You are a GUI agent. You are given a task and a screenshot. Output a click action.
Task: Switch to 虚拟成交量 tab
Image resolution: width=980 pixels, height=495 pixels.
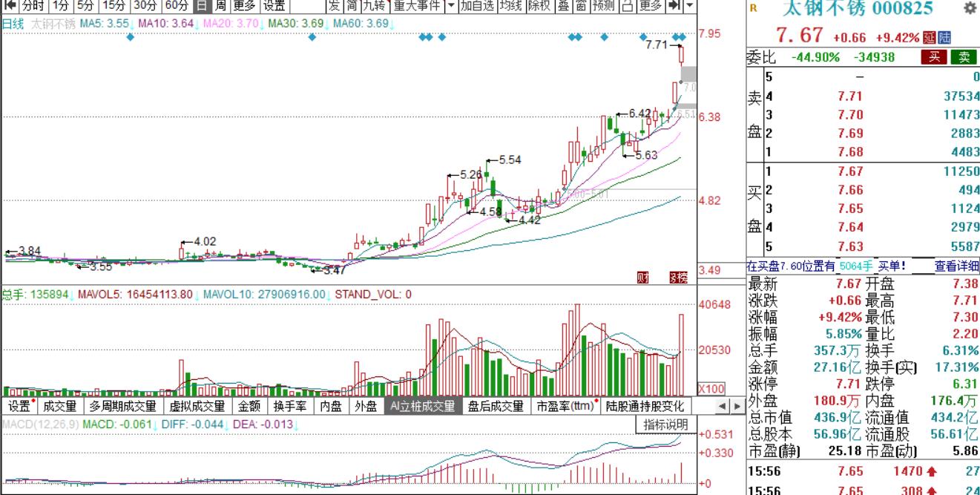tap(197, 406)
